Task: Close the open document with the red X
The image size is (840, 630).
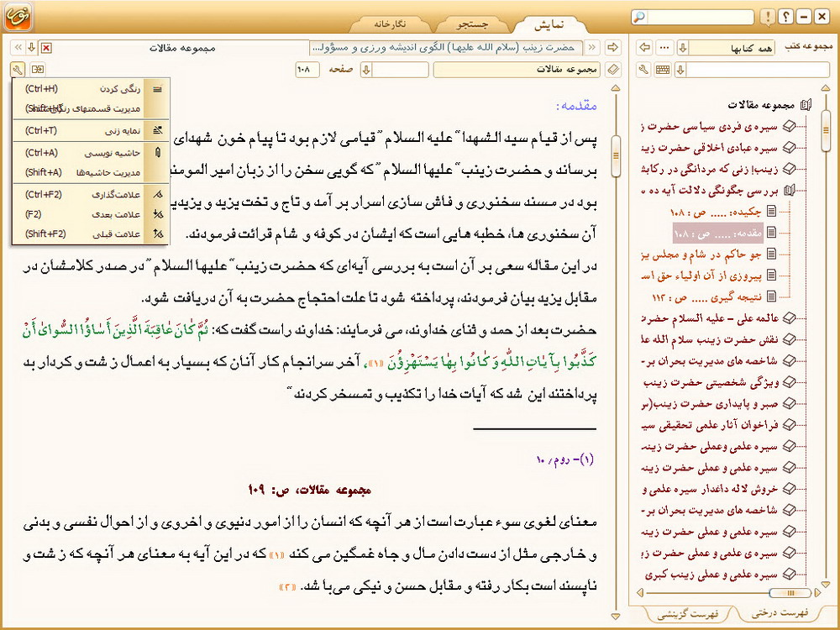Action: tap(46, 47)
